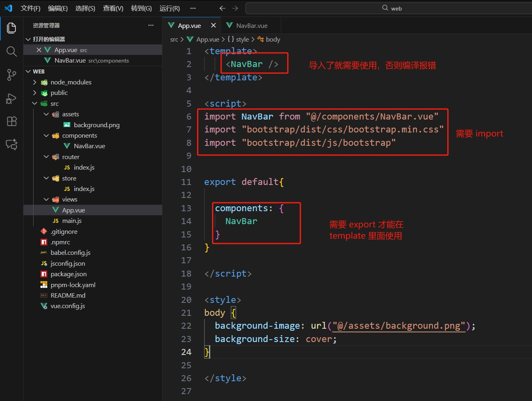
Task: Open the Source Control view icon
Action: click(x=11, y=75)
